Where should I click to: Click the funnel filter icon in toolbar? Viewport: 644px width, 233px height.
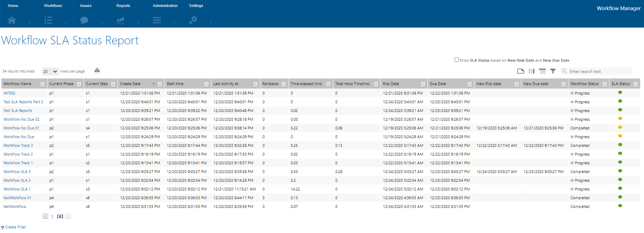point(553,71)
